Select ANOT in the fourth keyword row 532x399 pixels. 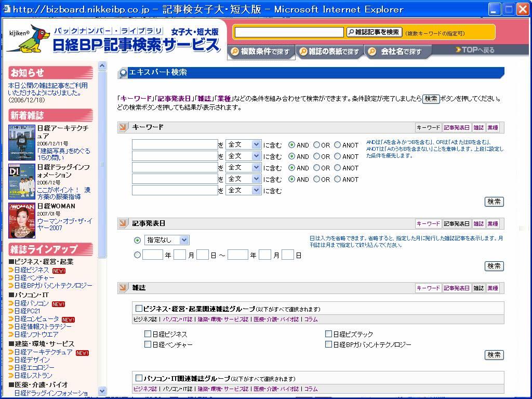(x=337, y=179)
